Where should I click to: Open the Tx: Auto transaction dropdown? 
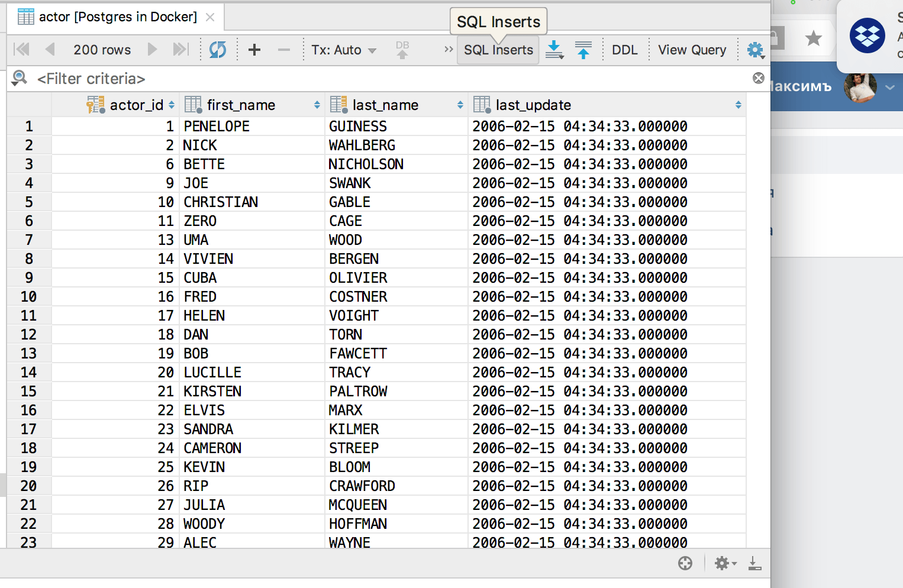coord(344,50)
